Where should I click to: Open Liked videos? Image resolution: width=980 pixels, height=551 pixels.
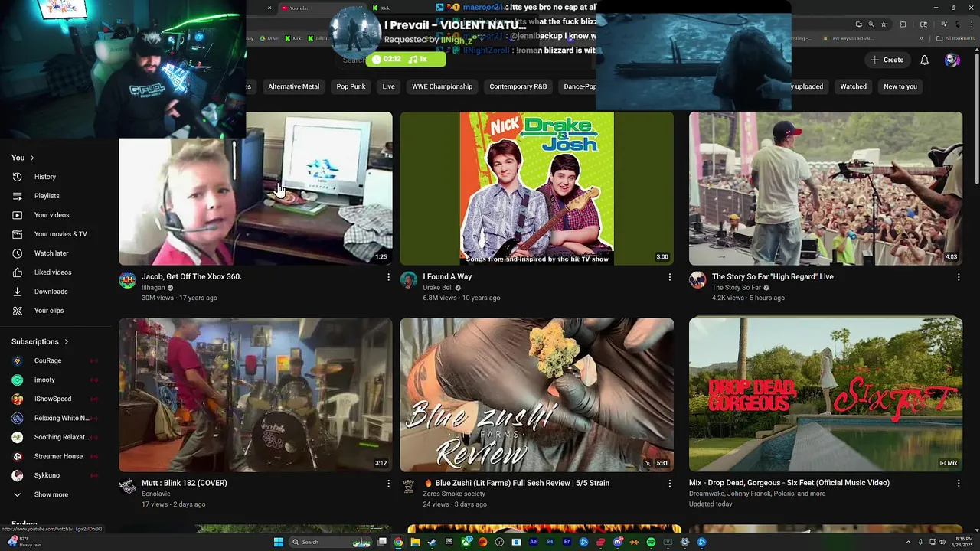pos(52,272)
